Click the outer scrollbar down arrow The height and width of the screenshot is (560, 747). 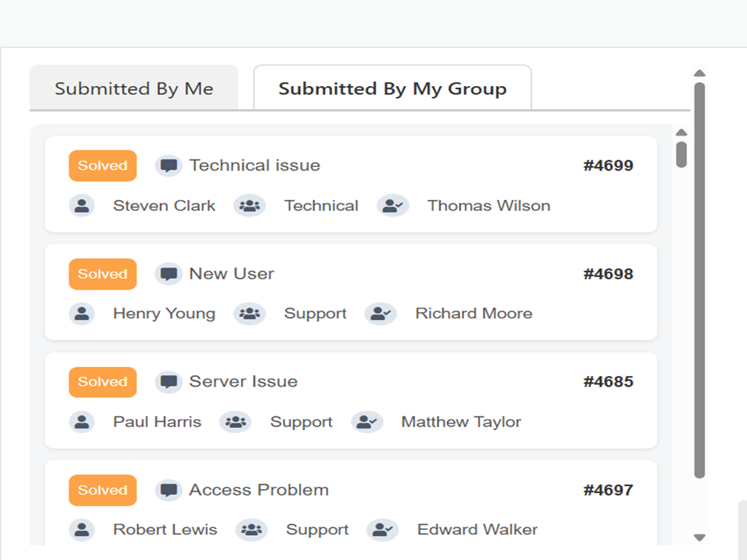[x=700, y=537]
